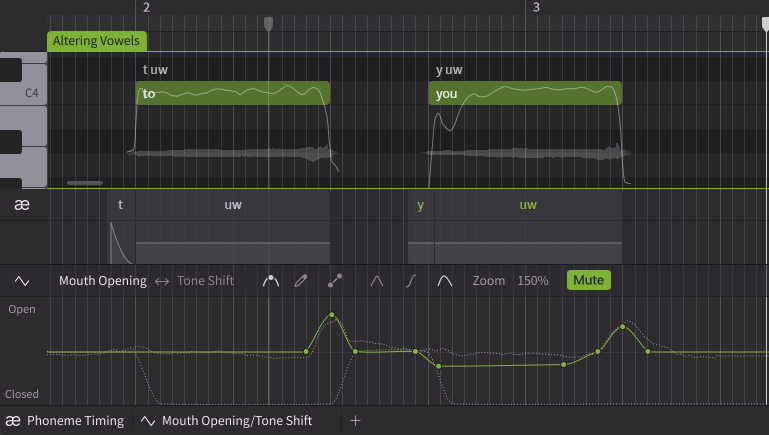The height and width of the screenshot is (435, 769).
Task: Click the Zoom label
Action: tap(488, 281)
